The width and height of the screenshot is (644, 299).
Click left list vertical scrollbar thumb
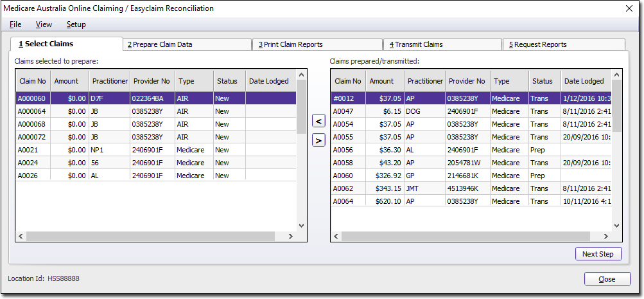coord(302,107)
